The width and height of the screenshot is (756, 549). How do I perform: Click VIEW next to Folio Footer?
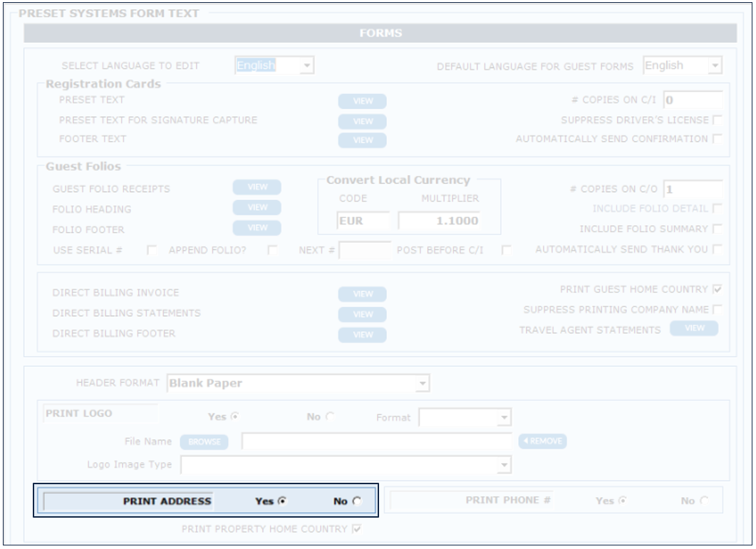(x=257, y=229)
